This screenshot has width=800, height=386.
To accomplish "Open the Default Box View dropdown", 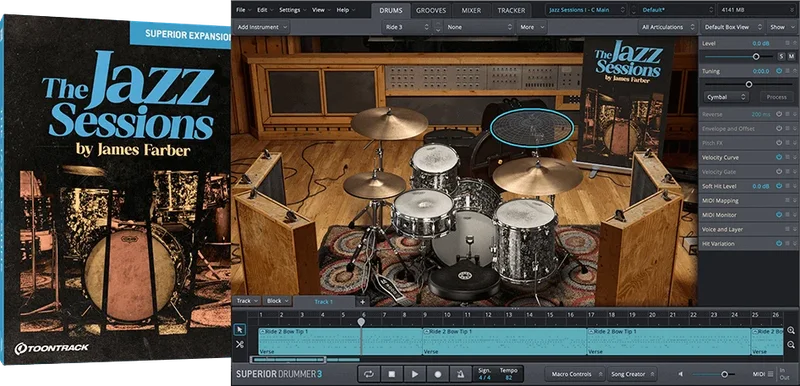I will point(733,27).
